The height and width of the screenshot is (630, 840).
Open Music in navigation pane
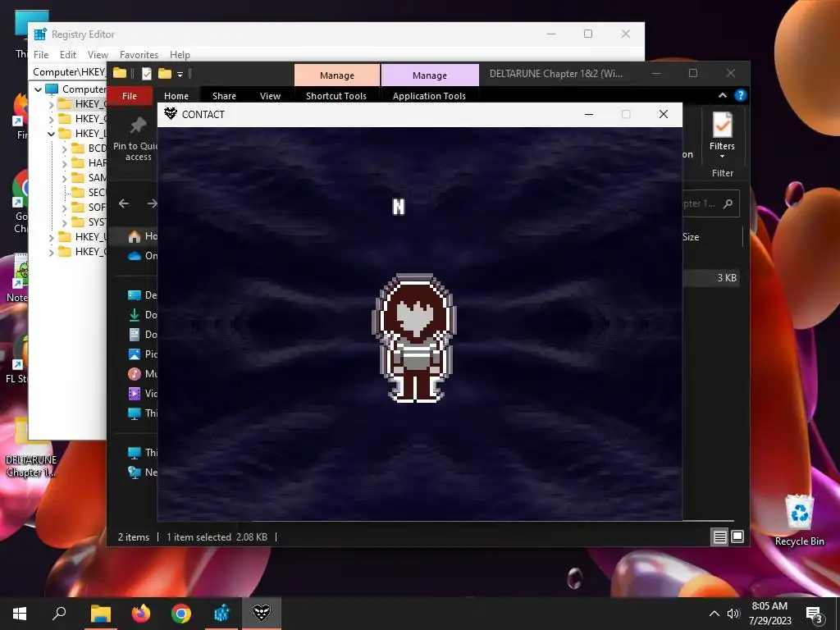pyautogui.click(x=143, y=374)
